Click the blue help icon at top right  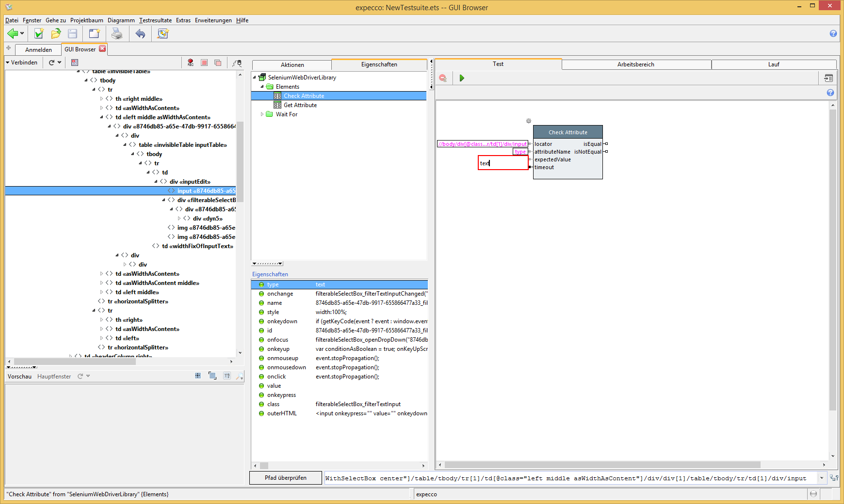833,33
